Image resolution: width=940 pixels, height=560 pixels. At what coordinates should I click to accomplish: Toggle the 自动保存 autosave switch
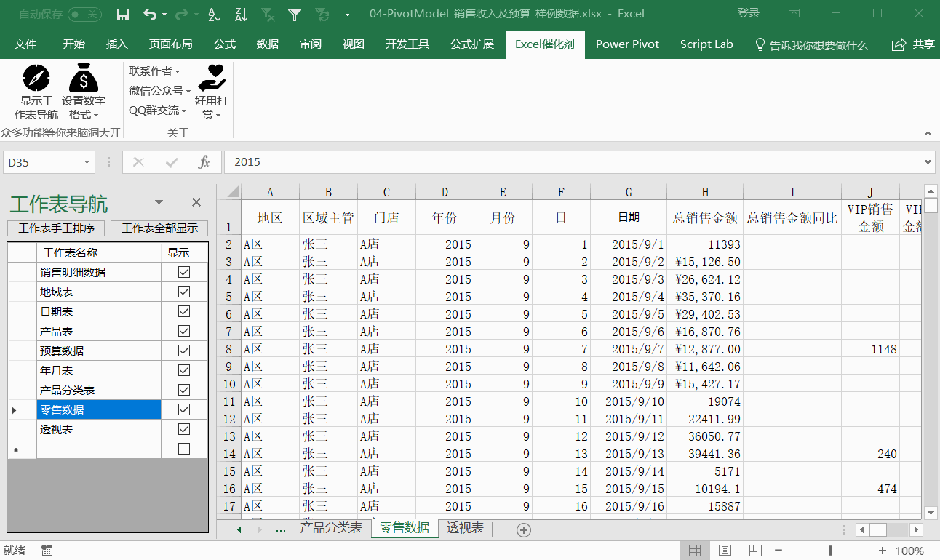[84, 14]
